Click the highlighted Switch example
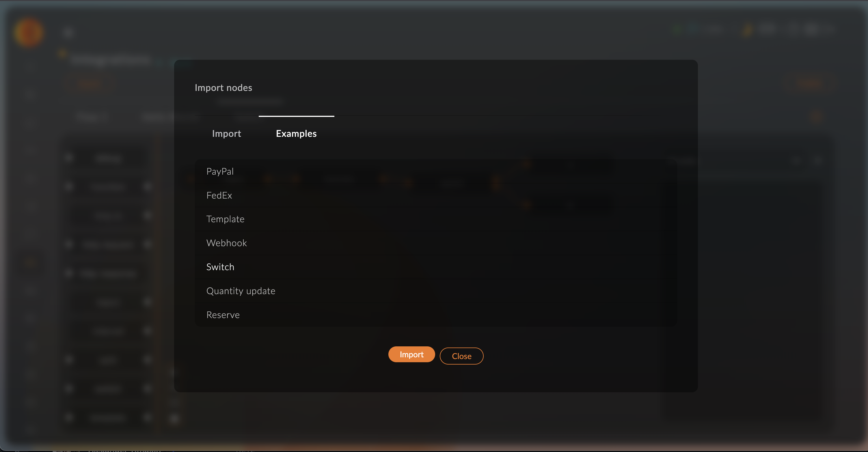Viewport: 868px width, 452px height. 220,267
